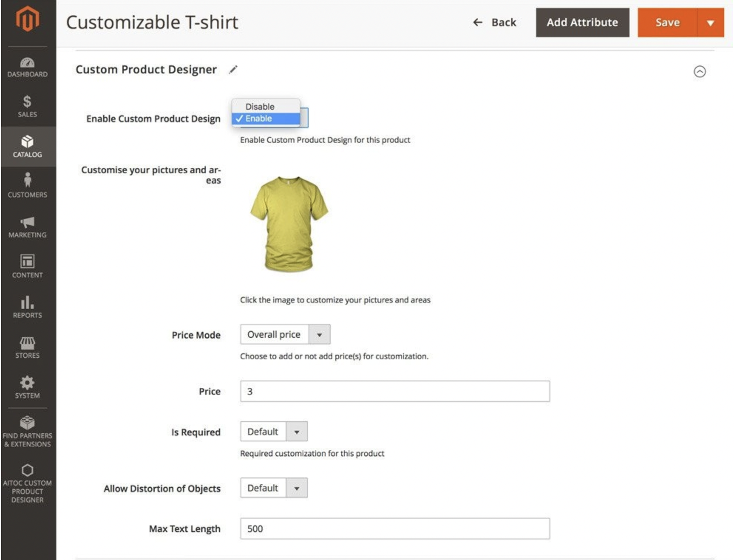Open the Reports sidebar menu
This screenshot has width=734, height=560.
coord(28,308)
